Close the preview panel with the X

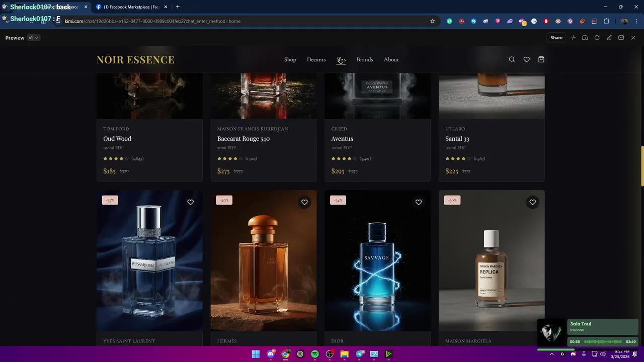coord(633,38)
